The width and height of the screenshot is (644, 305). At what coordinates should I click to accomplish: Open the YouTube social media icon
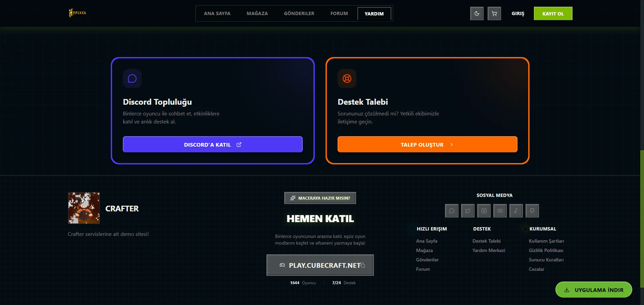500,211
